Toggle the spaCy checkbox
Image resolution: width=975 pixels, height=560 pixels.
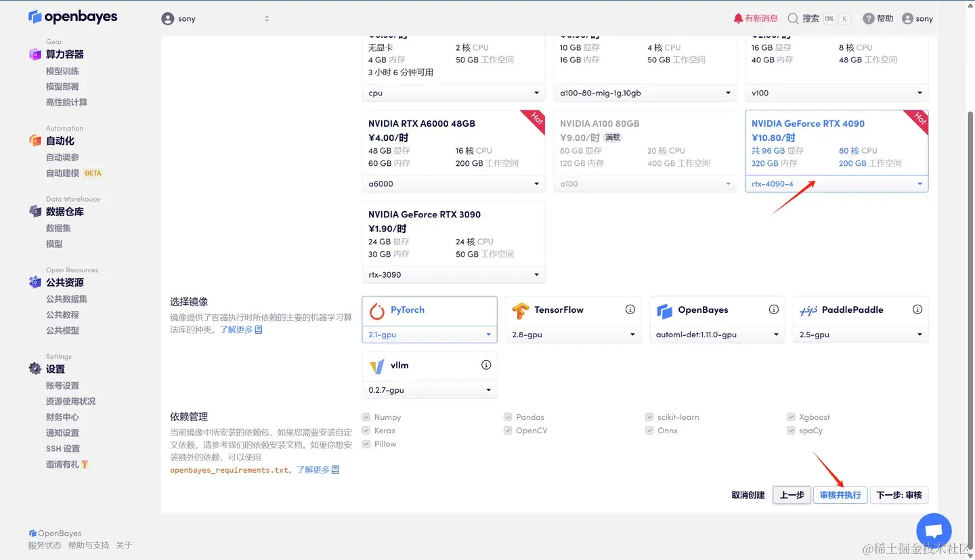pos(792,431)
